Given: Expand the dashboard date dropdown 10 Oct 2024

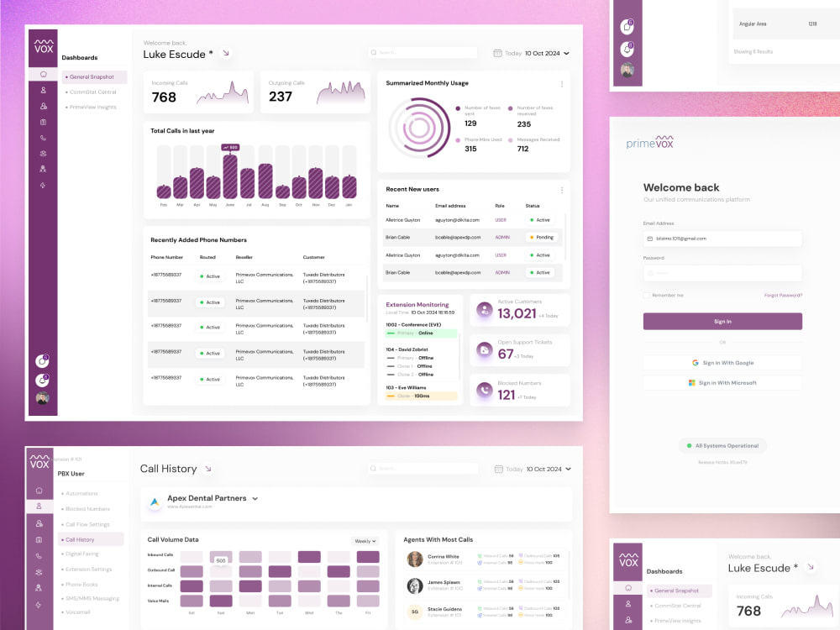Looking at the screenshot, I should point(547,53).
